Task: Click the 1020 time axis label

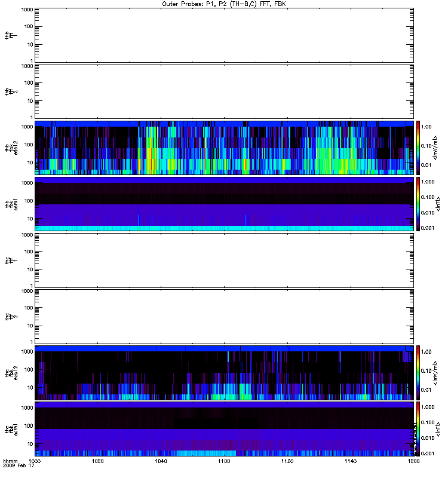Action: 98,462
